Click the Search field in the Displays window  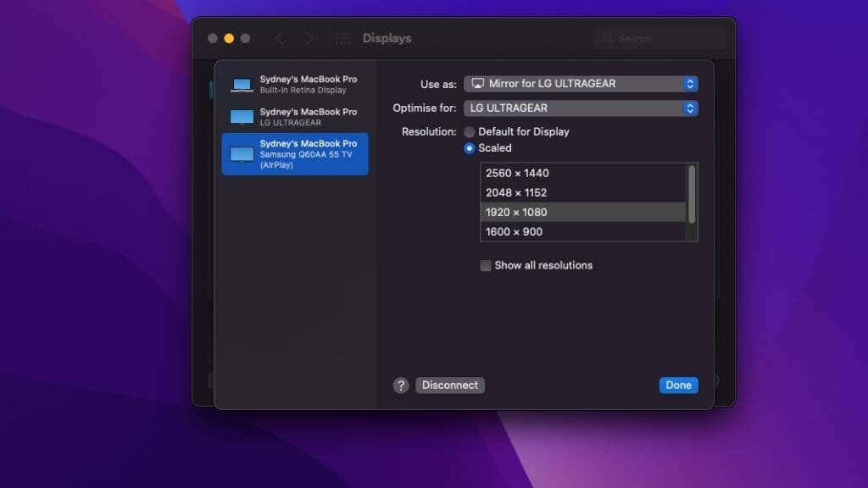pos(660,38)
